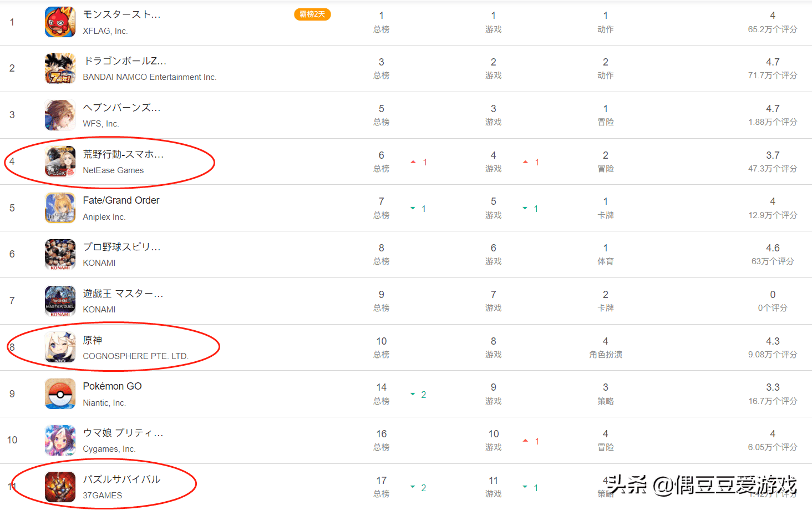Viewport: 812px width, 510px height.
Task: Open the 荒野行動-スマホ… game title
Action: (123, 154)
